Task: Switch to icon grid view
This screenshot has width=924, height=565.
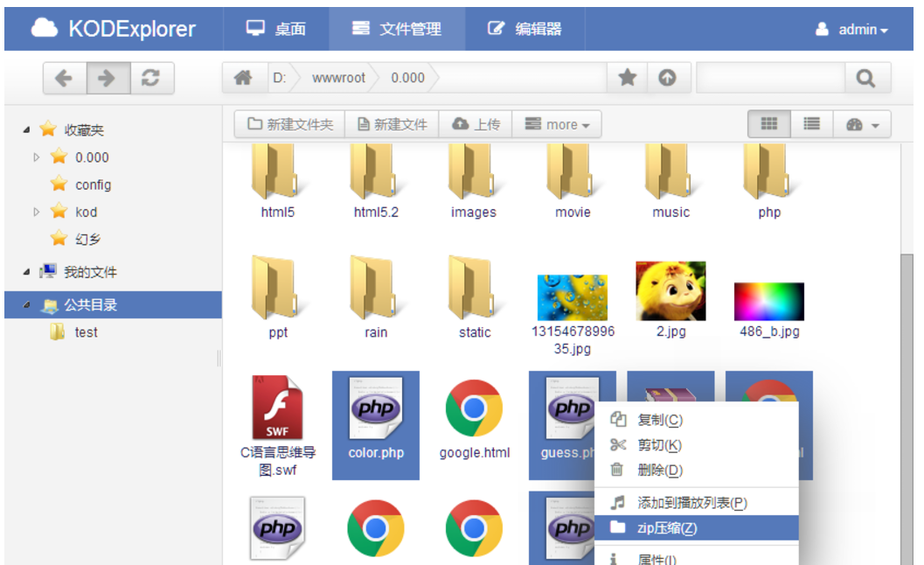Action: pyautogui.click(x=769, y=124)
